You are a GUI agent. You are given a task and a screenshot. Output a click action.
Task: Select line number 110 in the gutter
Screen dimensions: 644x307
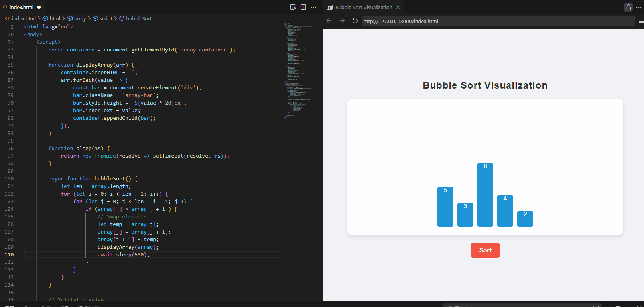click(9, 255)
